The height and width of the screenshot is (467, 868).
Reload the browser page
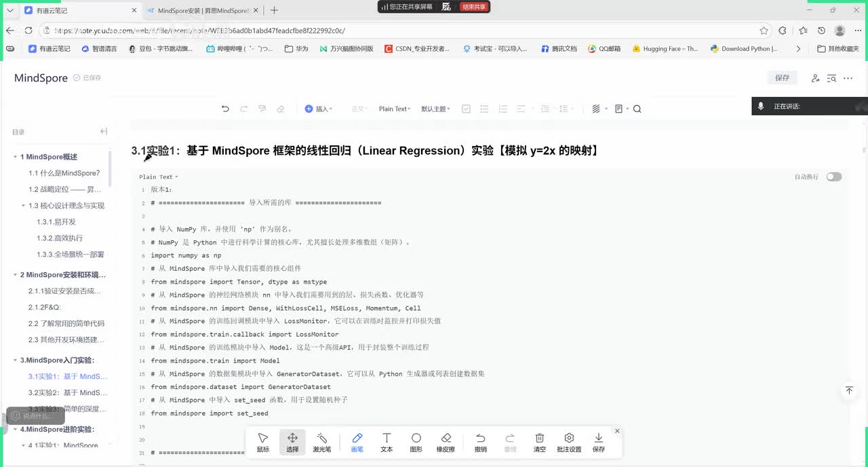pyautogui.click(x=28, y=31)
